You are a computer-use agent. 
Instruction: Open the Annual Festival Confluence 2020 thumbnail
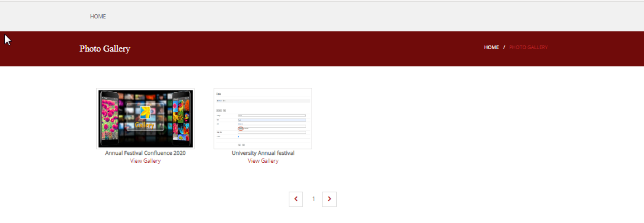pos(145,119)
